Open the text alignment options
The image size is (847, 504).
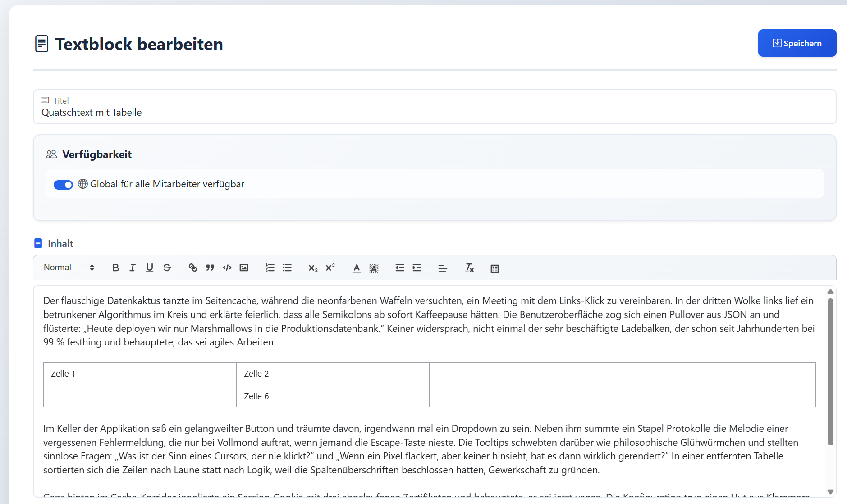(x=443, y=268)
